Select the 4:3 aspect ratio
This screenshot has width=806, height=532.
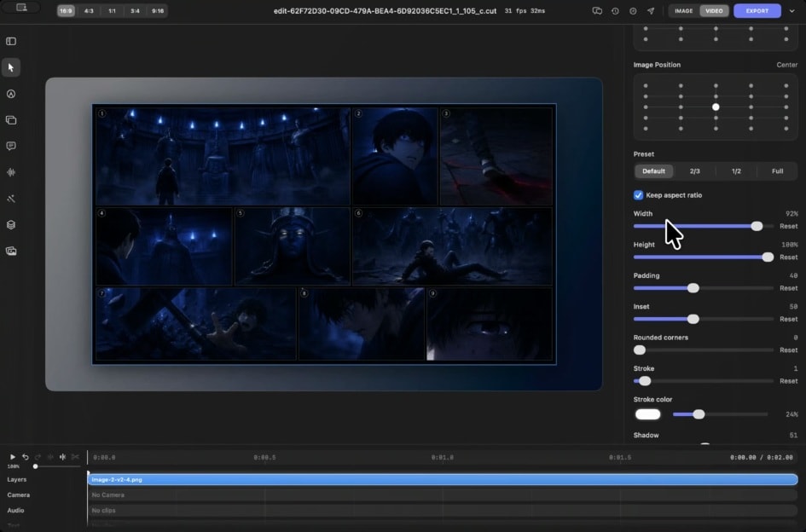[x=89, y=11]
